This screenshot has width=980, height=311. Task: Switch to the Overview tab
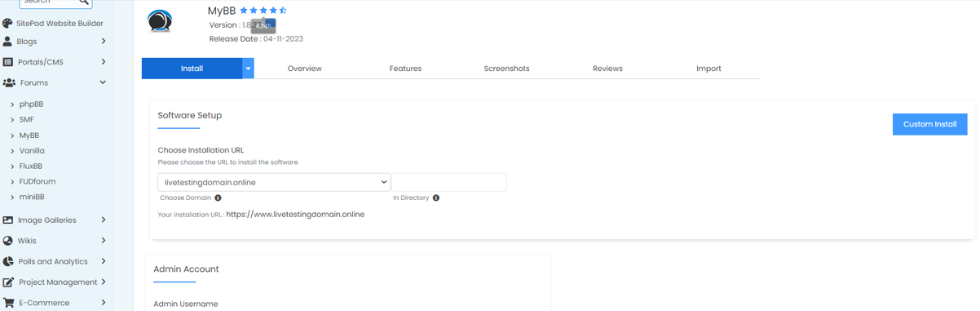coord(304,69)
